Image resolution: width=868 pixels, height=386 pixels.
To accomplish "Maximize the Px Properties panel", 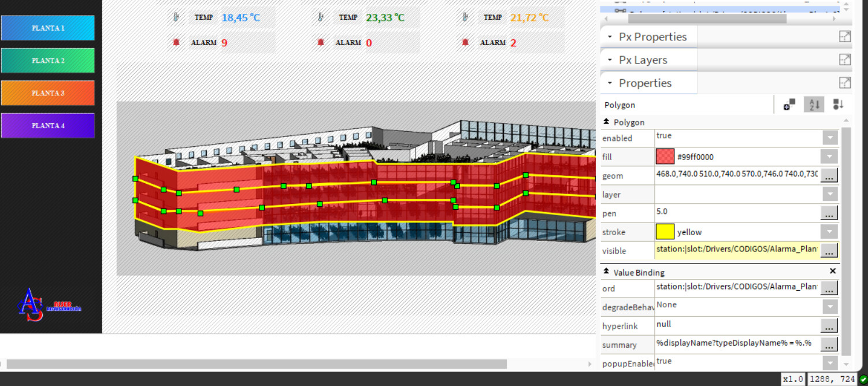I will coord(845,36).
